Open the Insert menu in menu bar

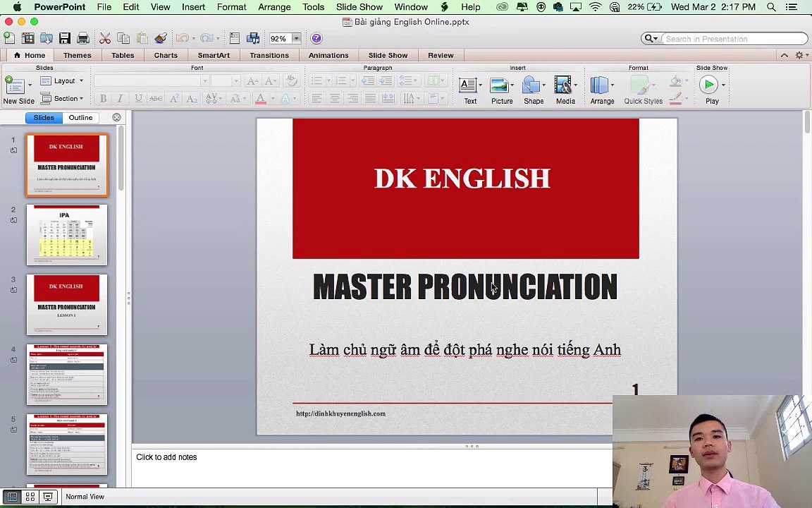pyautogui.click(x=193, y=7)
